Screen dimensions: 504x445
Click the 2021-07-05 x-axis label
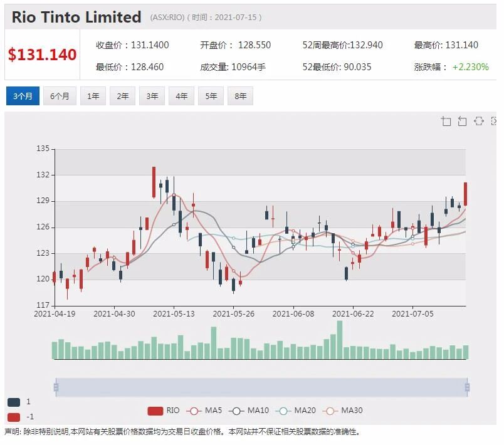pyautogui.click(x=412, y=314)
